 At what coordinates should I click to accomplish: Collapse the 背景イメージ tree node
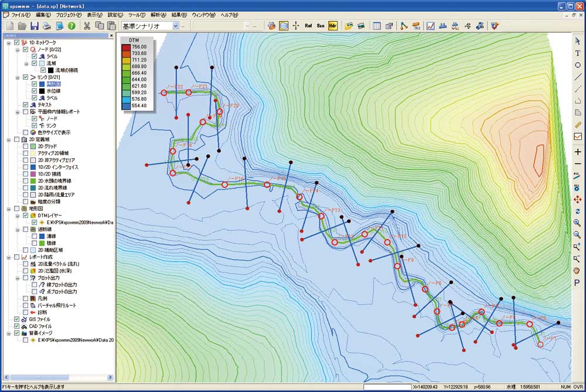tap(9, 333)
